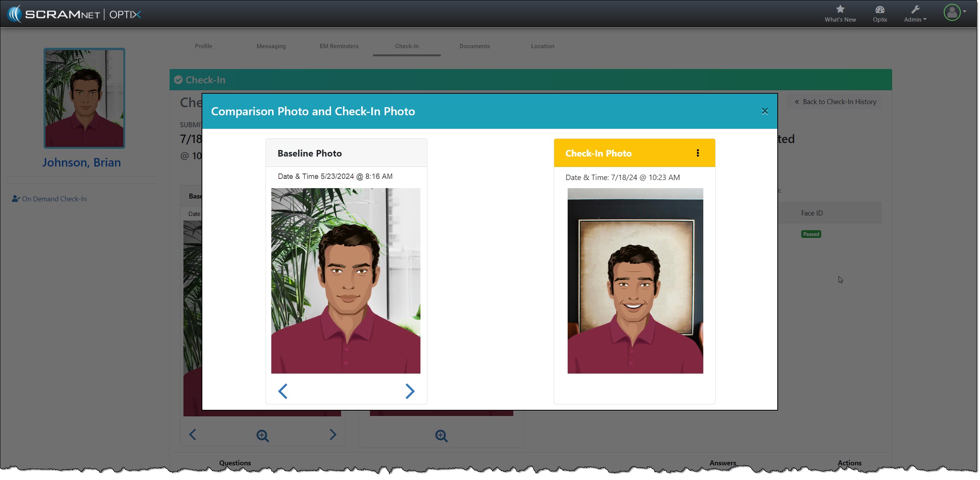Open the EM Reminders tab
This screenshot has height=480, width=980.
(339, 46)
